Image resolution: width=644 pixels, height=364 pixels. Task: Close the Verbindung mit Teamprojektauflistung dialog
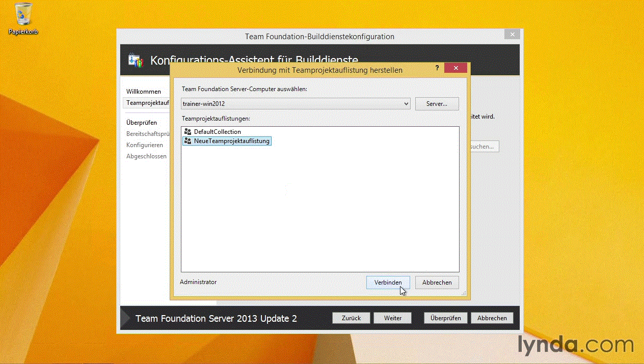click(455, 68)
